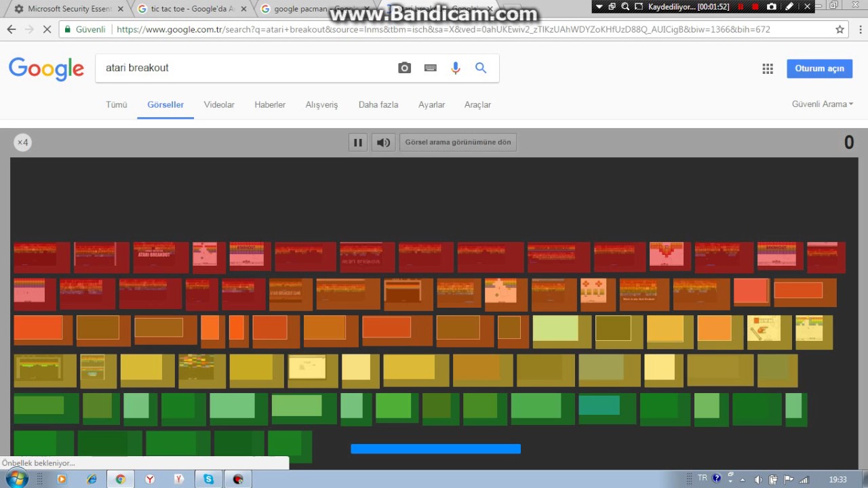Image resolution: width=868 pixels, height=488 pixels.
Task: Click the 'Oturum açın' sign-in button
Action: (x=819, y=68)
